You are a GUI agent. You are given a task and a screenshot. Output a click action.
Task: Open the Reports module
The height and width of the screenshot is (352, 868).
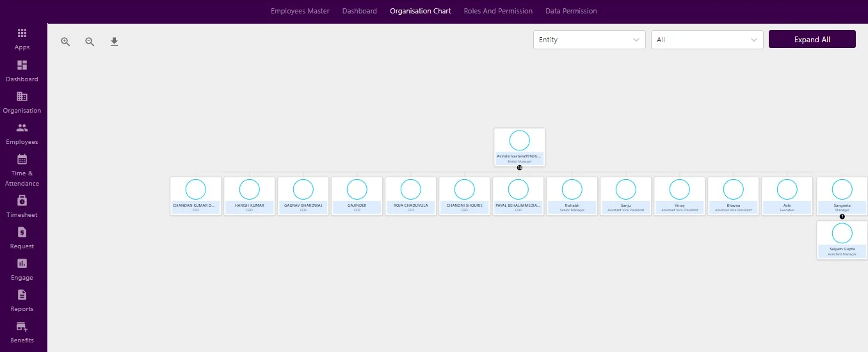coord(22,301)
